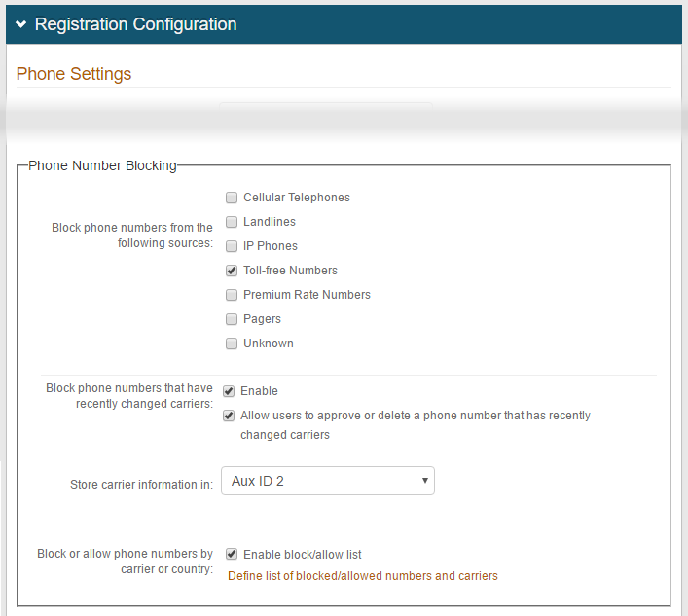Collapse the Registration Configuration chevron icon
Image resolution: width=688 pixels, height=616 pixels.
click(20, 24)
